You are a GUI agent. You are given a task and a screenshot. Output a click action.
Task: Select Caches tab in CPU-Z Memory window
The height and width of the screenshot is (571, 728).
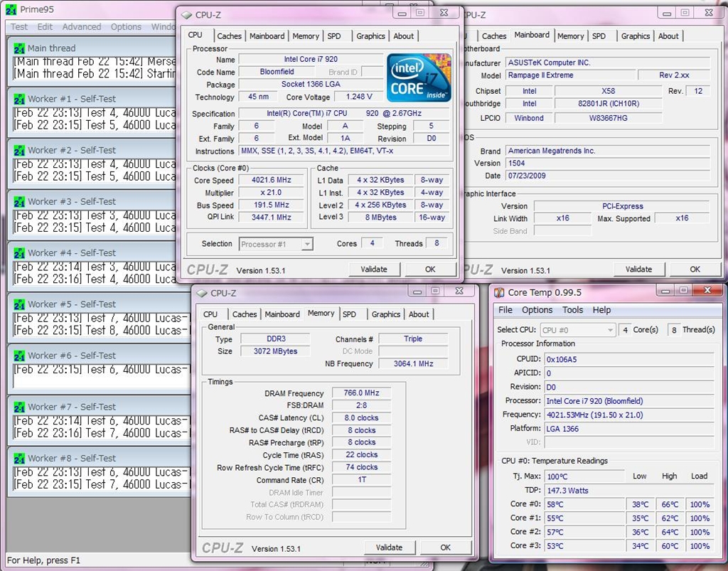click(245, 314)
